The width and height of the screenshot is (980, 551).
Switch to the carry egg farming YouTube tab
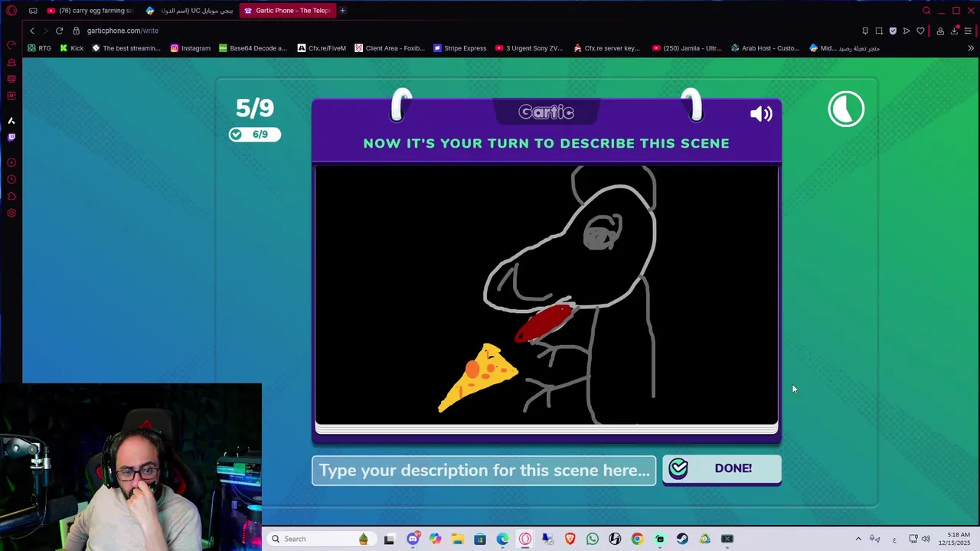coord(90,11)
